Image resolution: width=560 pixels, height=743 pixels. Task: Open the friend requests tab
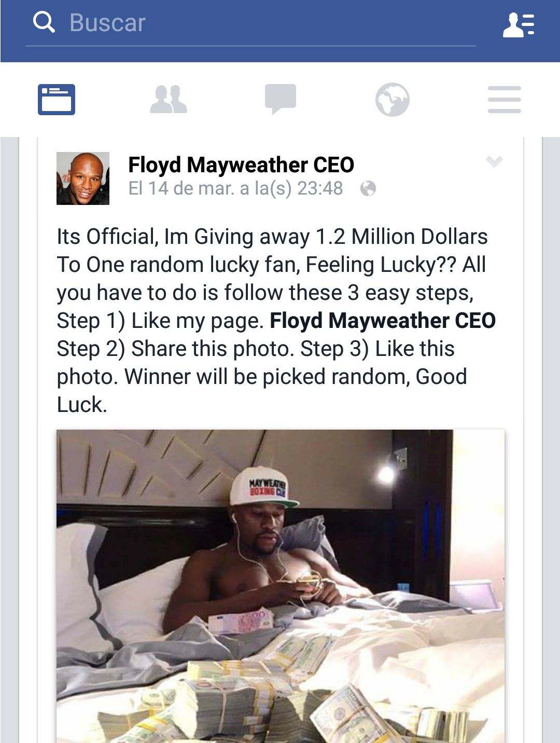(x=169, y=99)
